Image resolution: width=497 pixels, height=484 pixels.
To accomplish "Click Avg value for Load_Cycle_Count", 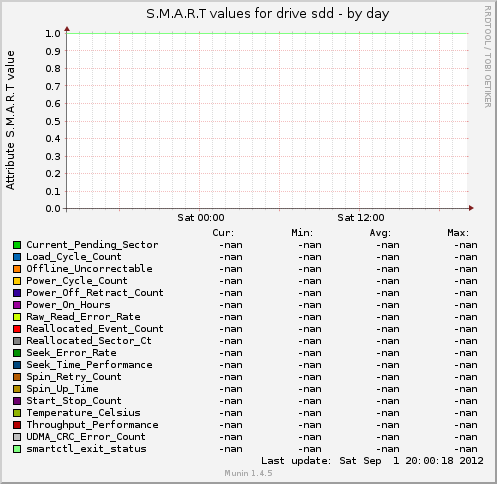I will coord(388,257).
